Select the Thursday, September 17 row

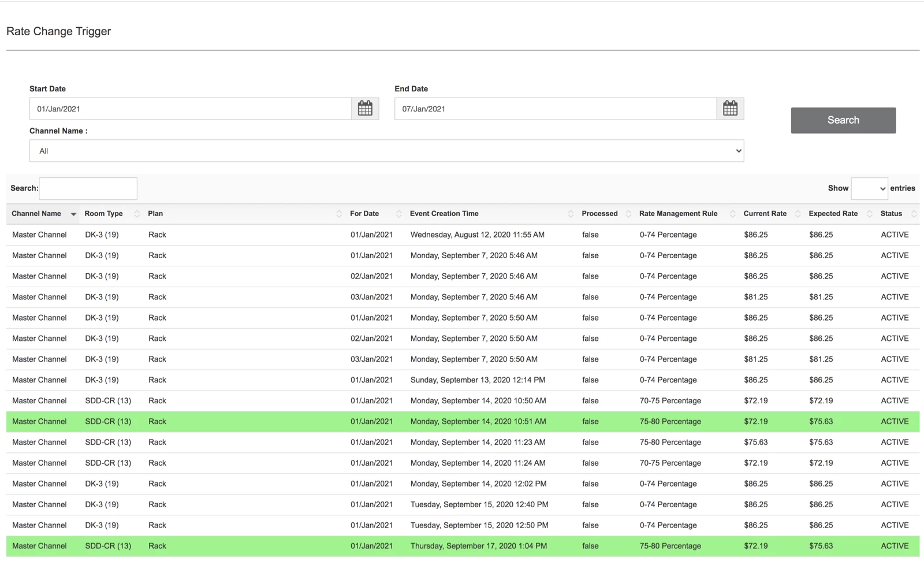(462, 546)
